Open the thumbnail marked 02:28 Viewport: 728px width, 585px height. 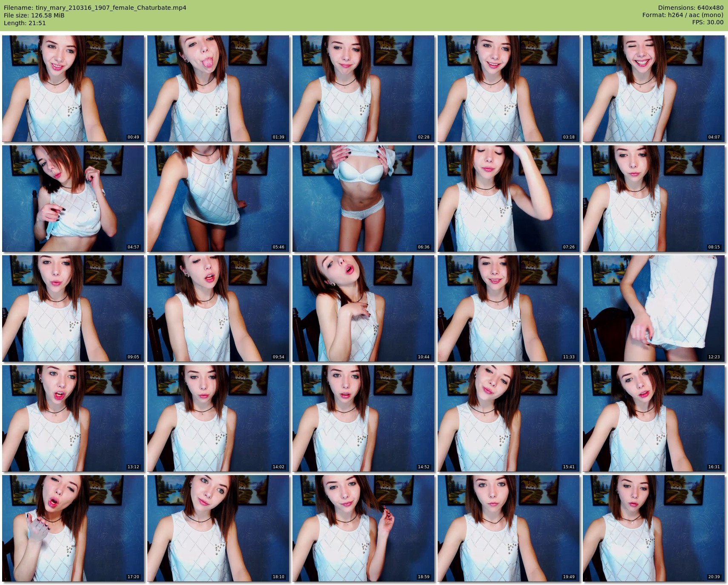point(363,88)
